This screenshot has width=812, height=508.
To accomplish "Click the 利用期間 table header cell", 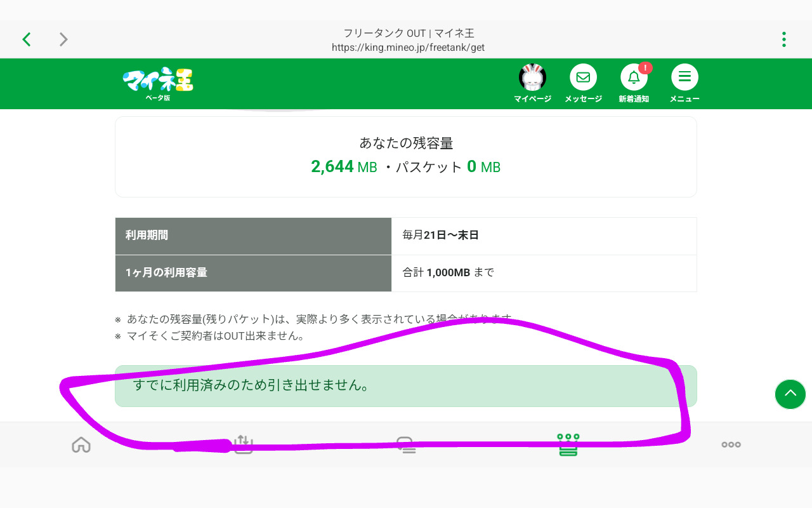I will click(x=254, y=236).
